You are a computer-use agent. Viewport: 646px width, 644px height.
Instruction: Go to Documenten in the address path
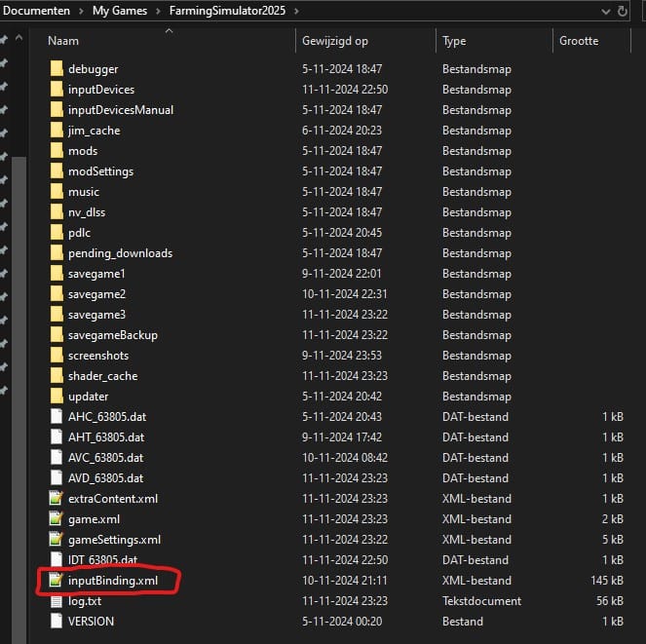tap(37, 11)
